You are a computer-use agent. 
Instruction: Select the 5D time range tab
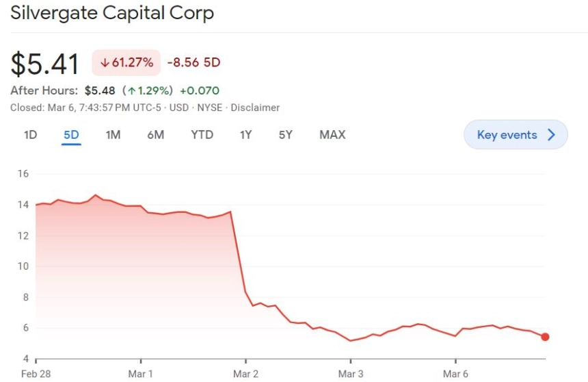(x=71, y=135)
